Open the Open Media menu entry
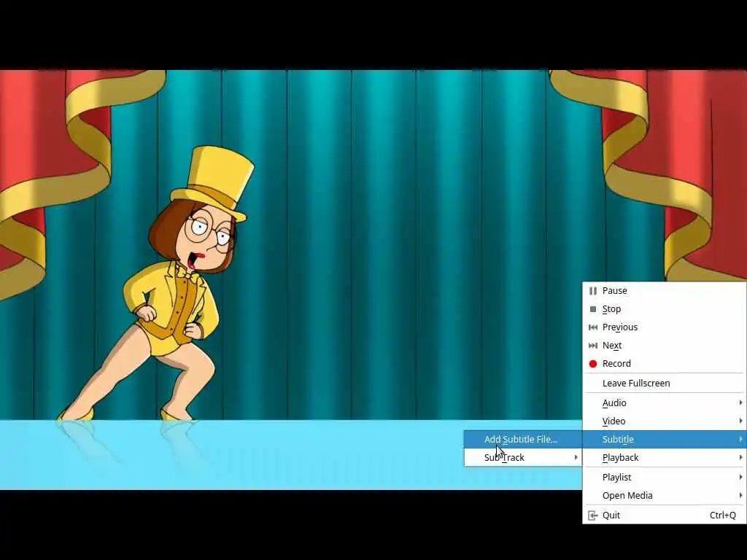Image resolution: width=747 pixels, height=560 pixels. click(x=664, y=495)
